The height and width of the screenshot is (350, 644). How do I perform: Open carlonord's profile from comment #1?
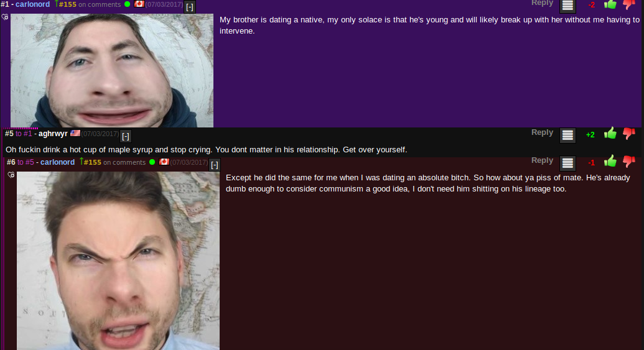coord(32,4)
